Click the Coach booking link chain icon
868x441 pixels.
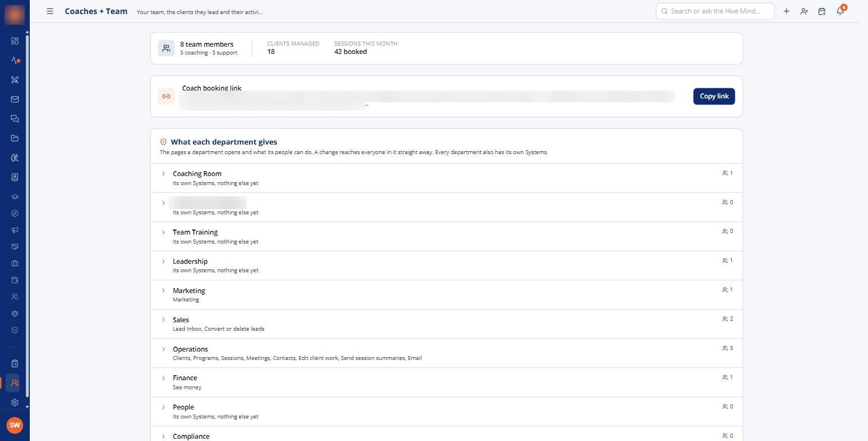point(166,96)
